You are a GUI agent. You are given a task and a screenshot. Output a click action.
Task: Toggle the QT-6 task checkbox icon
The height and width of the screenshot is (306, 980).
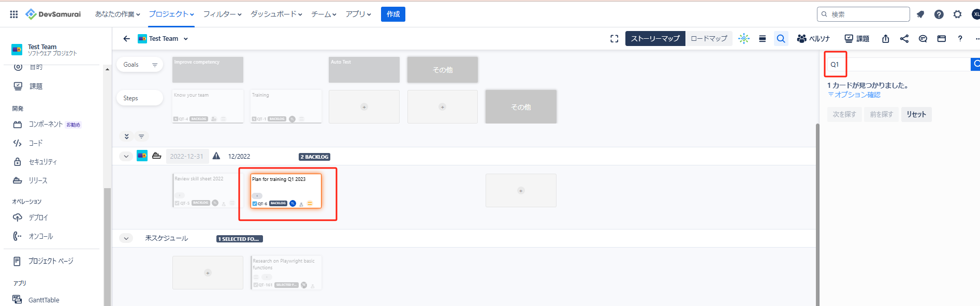(254, 204)
